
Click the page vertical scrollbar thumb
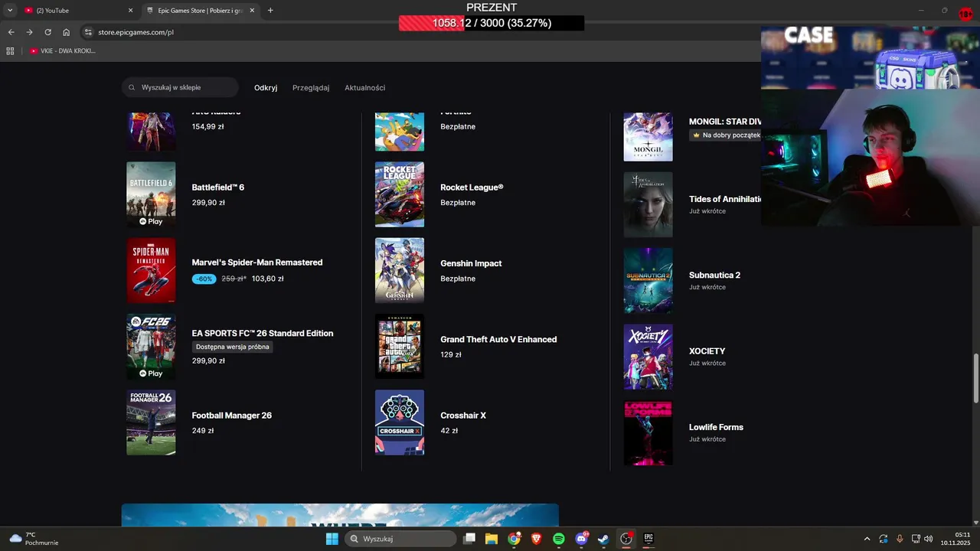coord(975,378)
